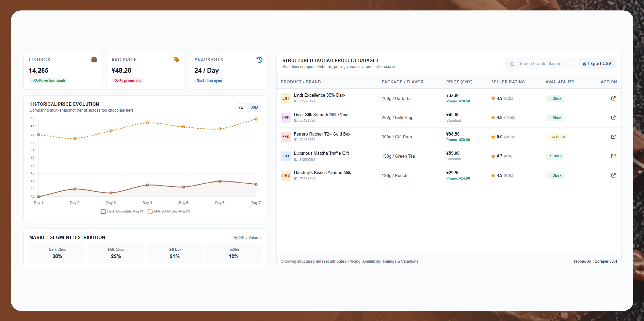Select the Gift Box 21% segment card
644x321 pixels.
[175, 253]
